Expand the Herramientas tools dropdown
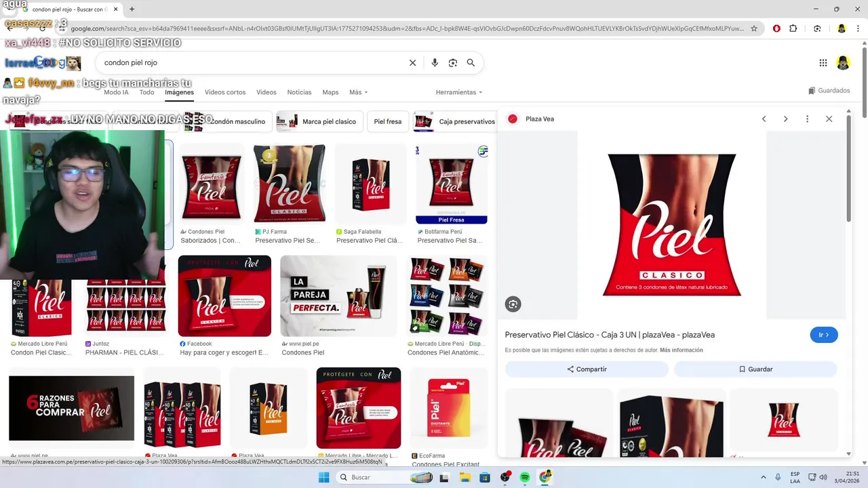 coord(459,92)
